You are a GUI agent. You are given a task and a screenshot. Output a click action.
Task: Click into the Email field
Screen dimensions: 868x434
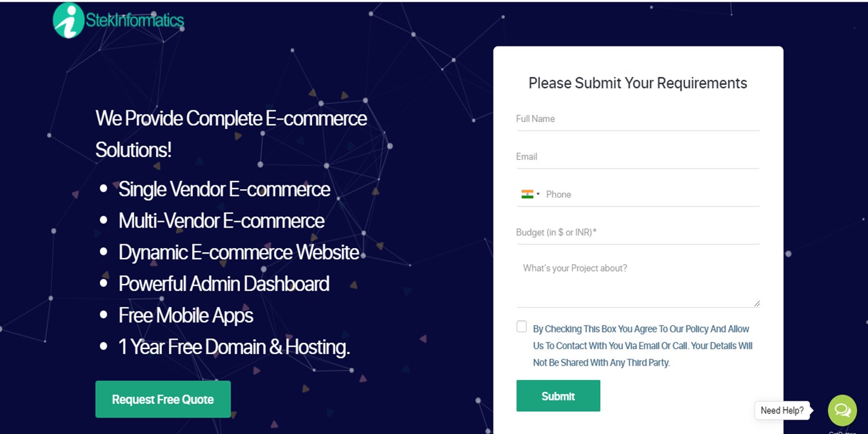click(637, 157)
